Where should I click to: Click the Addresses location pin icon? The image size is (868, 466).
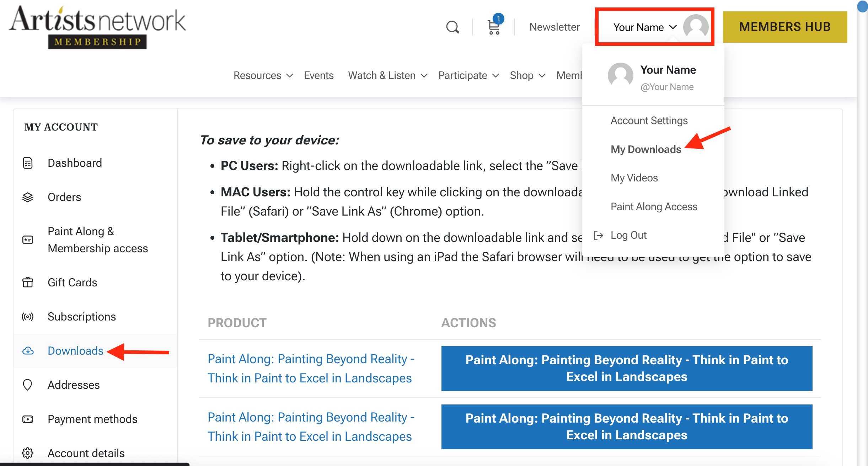(27, 385)
